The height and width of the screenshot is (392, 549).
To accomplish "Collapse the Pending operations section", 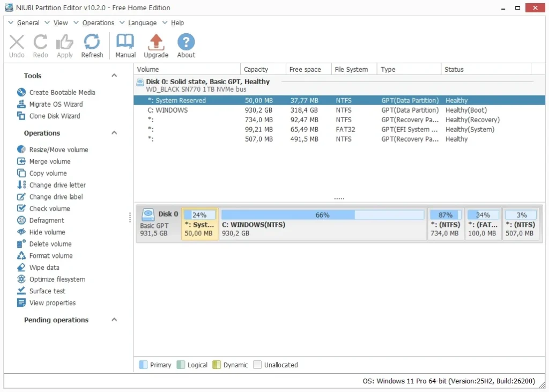I will point(114,320).
